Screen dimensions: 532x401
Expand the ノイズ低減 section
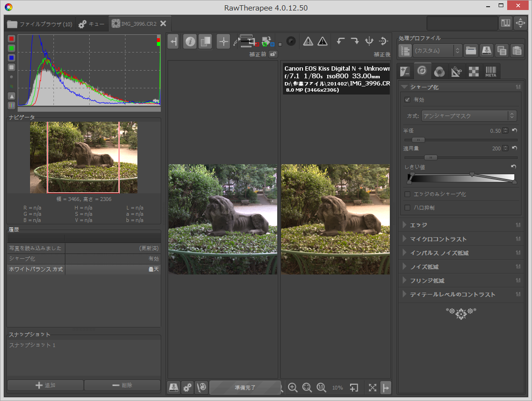tap(424, 267)
